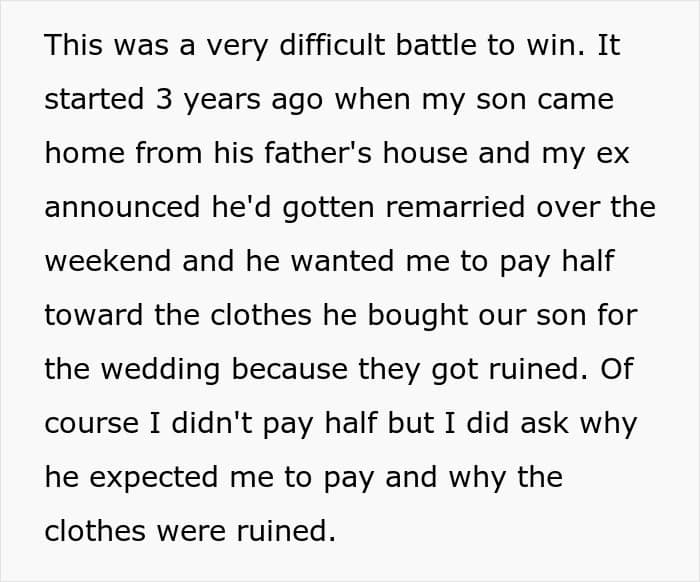Click the word "came" after "my son"

tap(575, 99)
